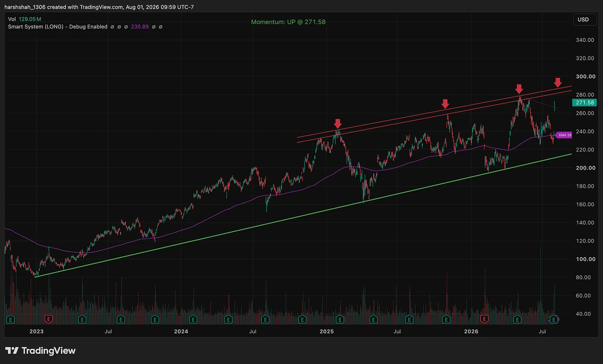Click the 140.00 price axis label
The width and height of the screenshot is (603, 364).
click(x=584, y=223)
